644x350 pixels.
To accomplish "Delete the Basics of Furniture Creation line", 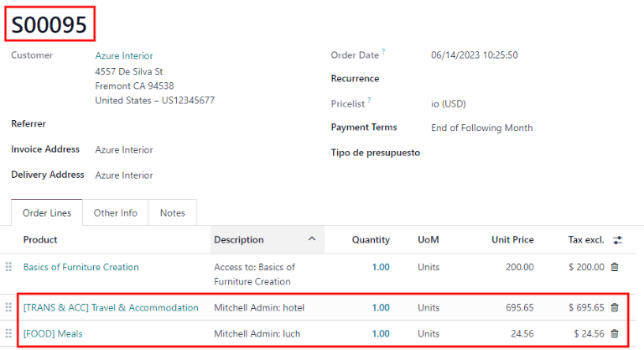I will 614,267.
